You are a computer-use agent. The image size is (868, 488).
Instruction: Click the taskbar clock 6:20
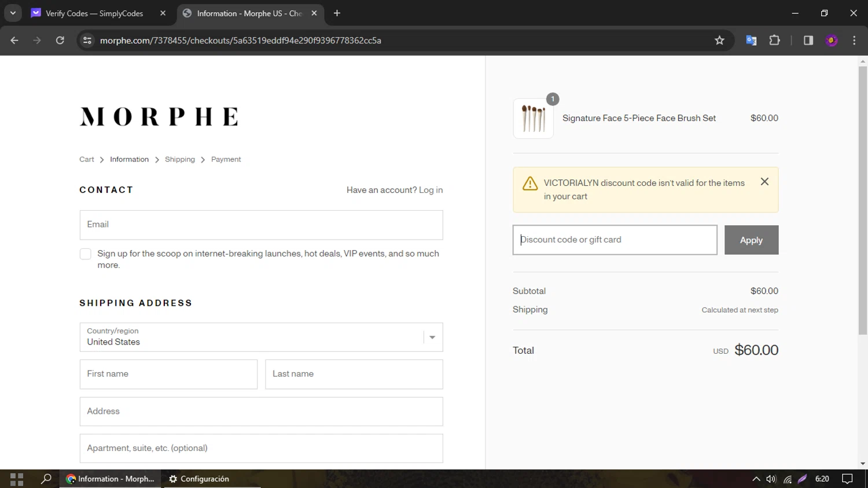point(822,479)
